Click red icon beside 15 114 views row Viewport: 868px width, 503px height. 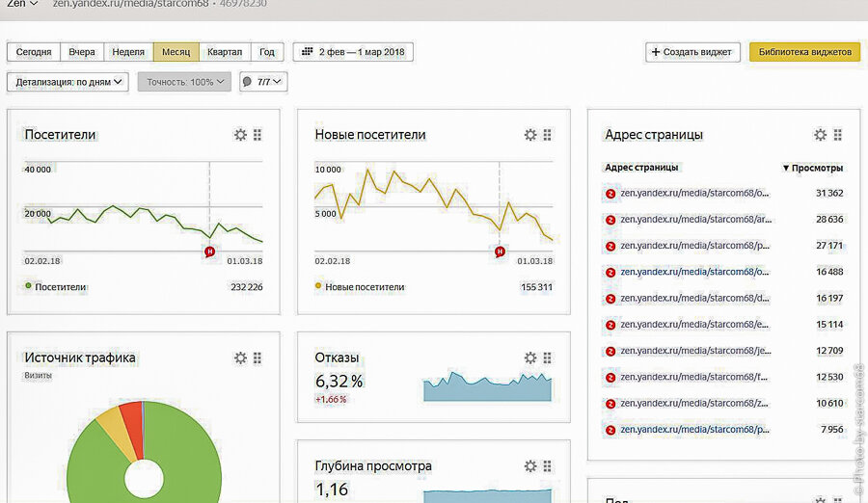pos(610,325)
